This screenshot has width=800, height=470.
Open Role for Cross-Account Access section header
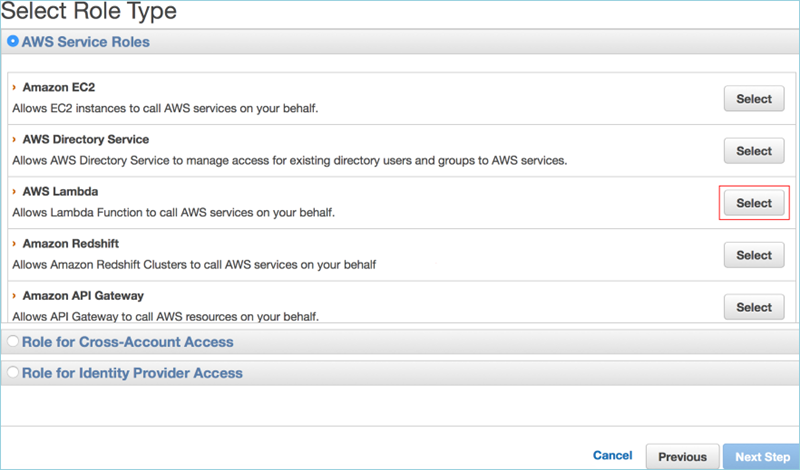[x=128, y=342]
